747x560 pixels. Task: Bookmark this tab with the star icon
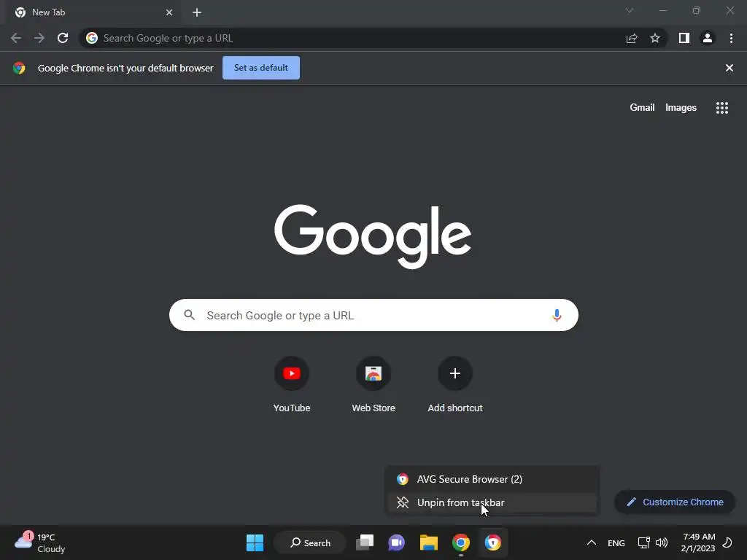[x=655, y=38]
